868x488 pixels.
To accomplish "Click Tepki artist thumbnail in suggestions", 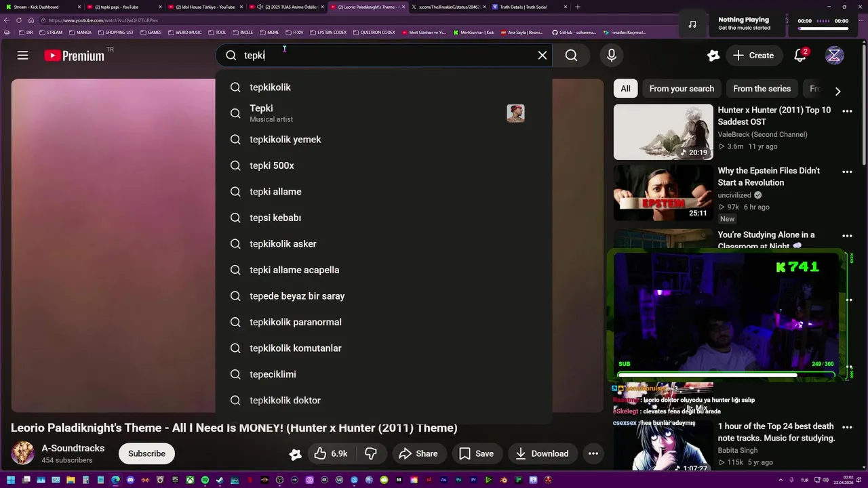I will coord(515,113).
